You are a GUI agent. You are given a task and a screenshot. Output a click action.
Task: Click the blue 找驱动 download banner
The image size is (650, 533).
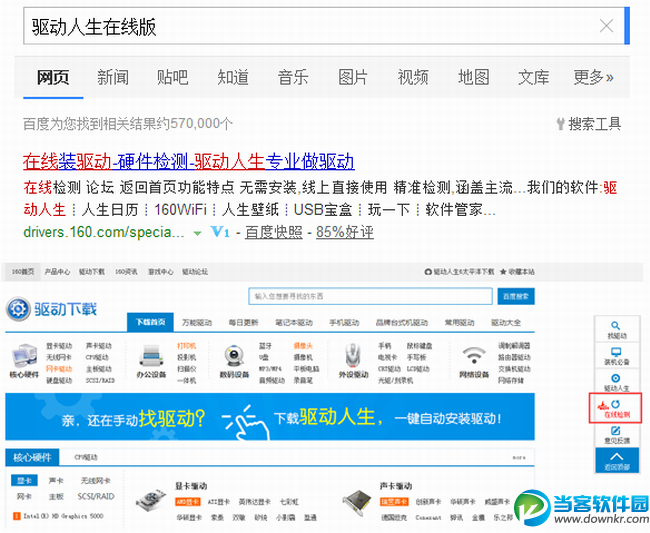270,417
